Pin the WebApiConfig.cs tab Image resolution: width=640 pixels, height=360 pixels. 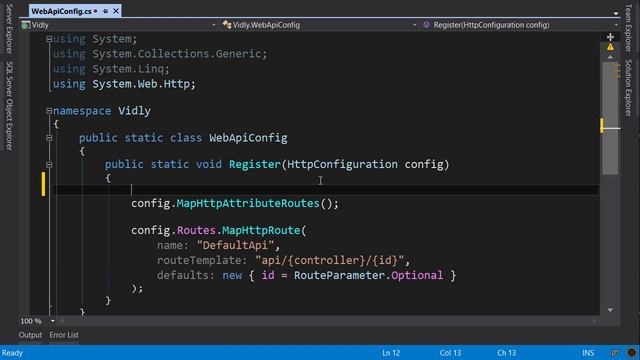106,11
